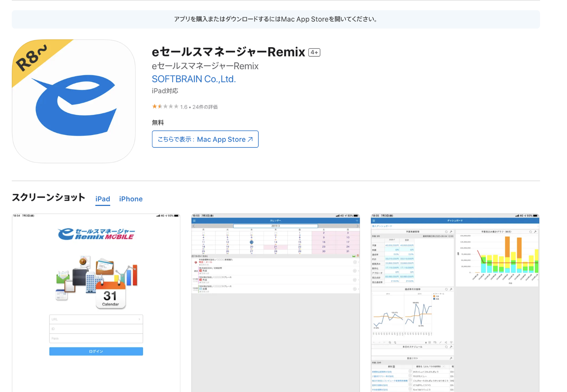Click the Mac App Store view button
The width and height of the screenshot is (567, 392).
205,139
